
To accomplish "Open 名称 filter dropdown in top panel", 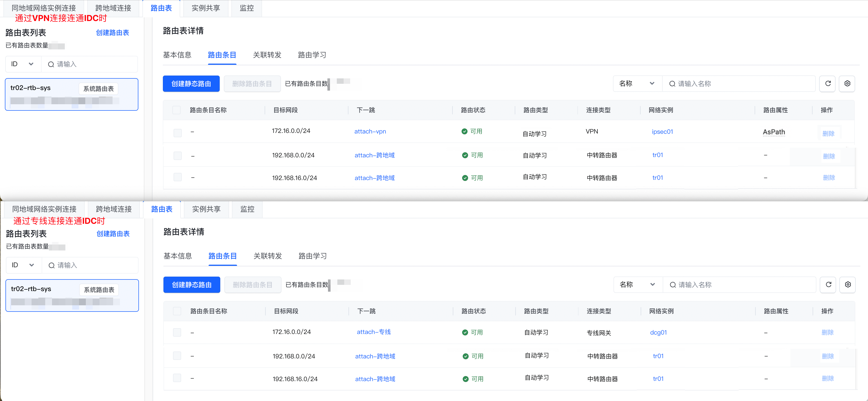I will click(x=637, y=83).
